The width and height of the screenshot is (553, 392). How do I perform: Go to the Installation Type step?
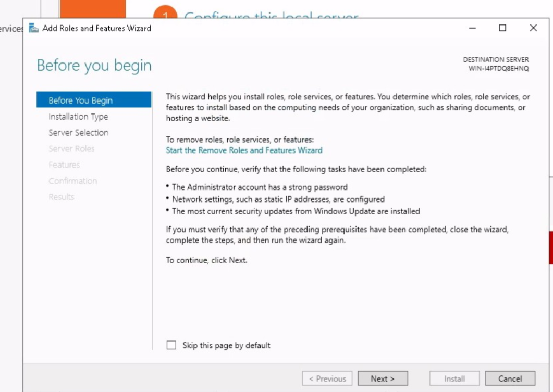(x=78, y=117)
